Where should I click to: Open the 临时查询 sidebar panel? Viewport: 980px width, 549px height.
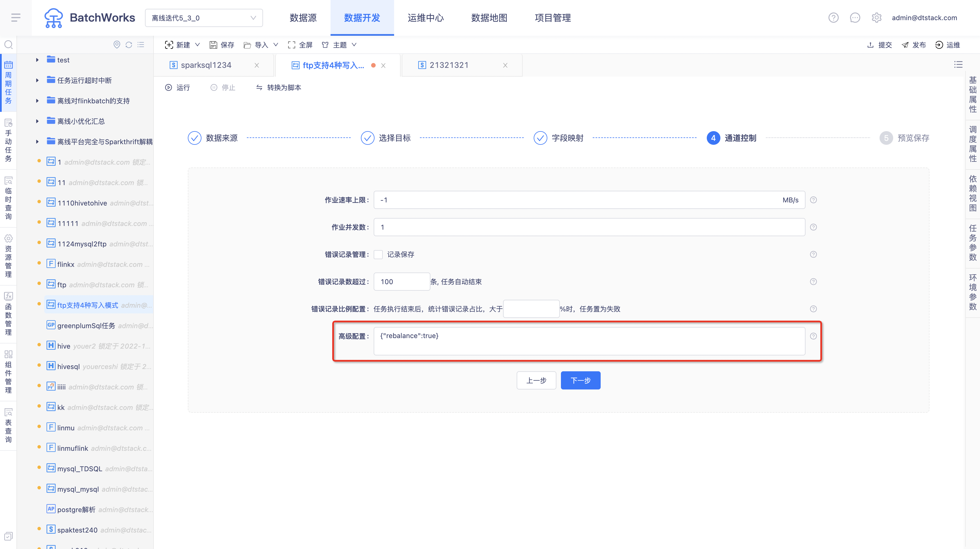[x=8, y=198]
